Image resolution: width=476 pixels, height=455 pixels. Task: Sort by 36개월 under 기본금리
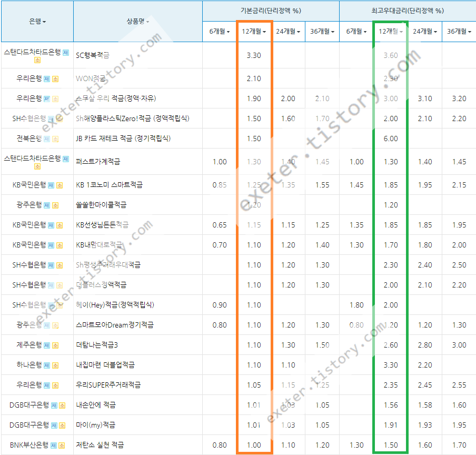point(322,31)
